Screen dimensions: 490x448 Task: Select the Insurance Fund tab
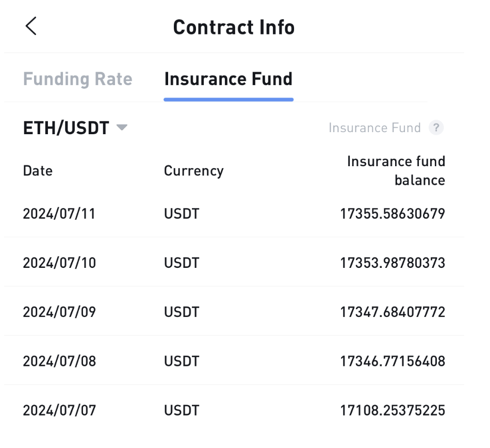(228, 79)
